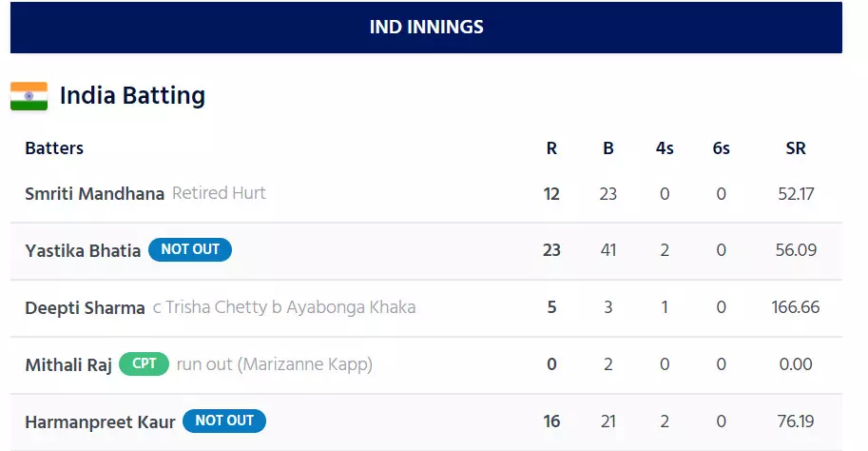Viewport: 868px width, 451px height.
Task: Click the 6s column header
Action: pos(722,148)
